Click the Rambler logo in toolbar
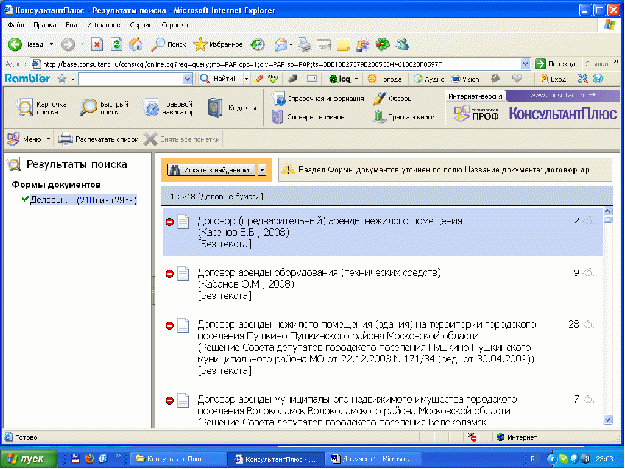The image size is (625, 469). click(28, 78)
